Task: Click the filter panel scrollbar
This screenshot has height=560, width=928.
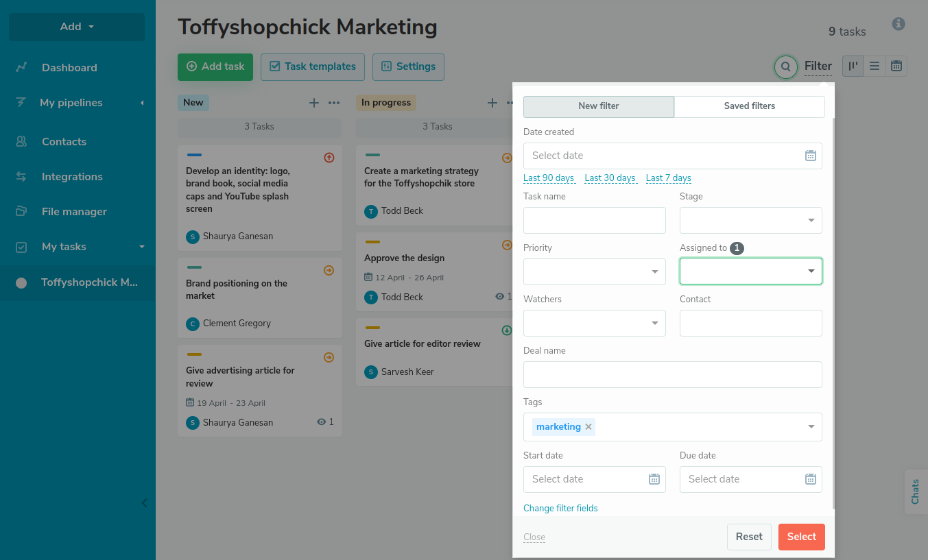Action: click(x=833, y=308)
